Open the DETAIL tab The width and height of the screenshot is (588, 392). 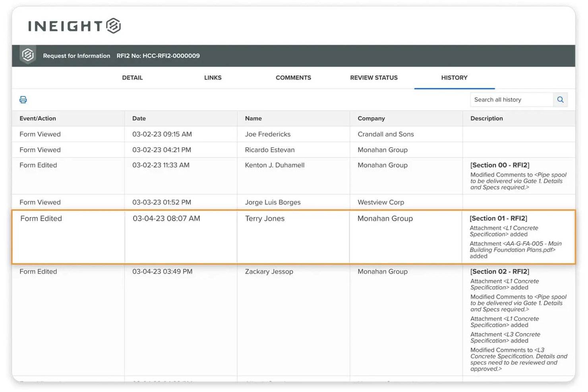point(132,78)
